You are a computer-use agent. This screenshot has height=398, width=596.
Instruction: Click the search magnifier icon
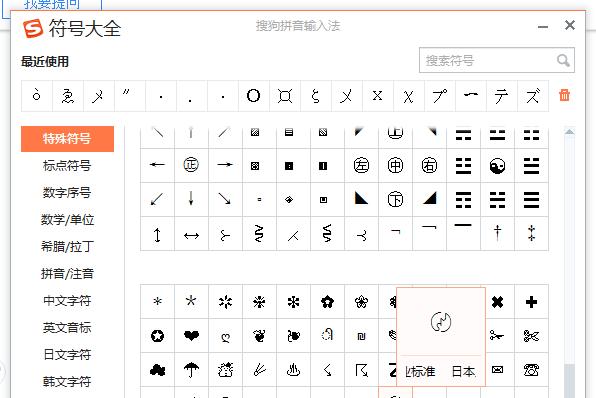pyautogui.click(x=563, y=60)
